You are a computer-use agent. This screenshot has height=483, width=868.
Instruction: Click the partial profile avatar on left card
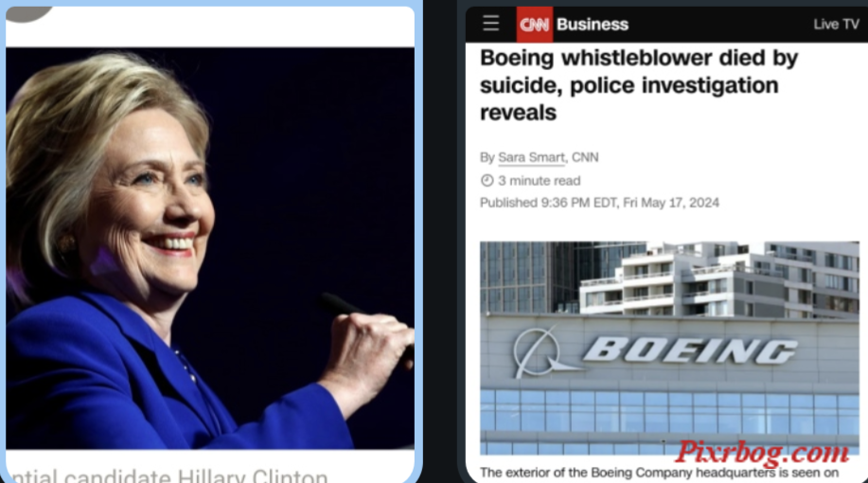27,13
